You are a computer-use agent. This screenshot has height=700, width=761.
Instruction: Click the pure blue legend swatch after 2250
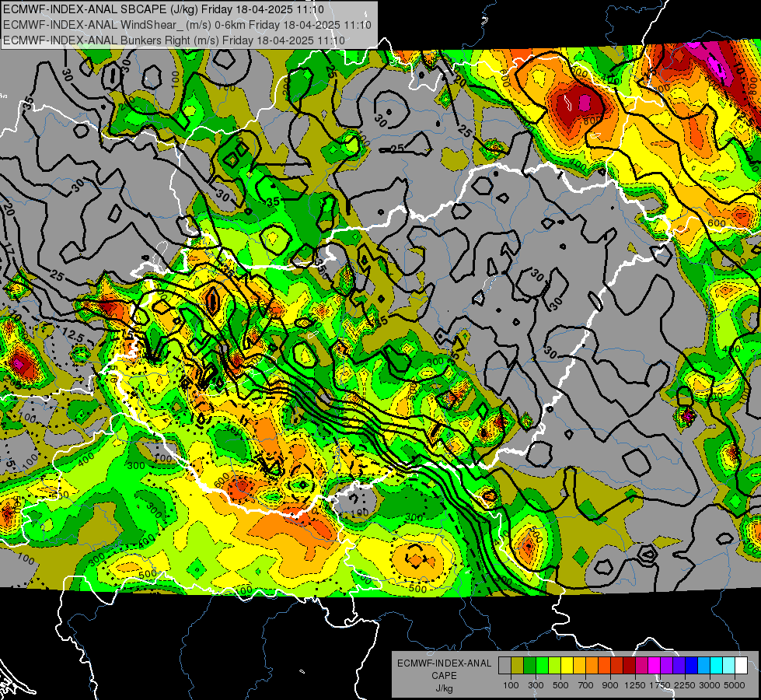tap(692, 665)
